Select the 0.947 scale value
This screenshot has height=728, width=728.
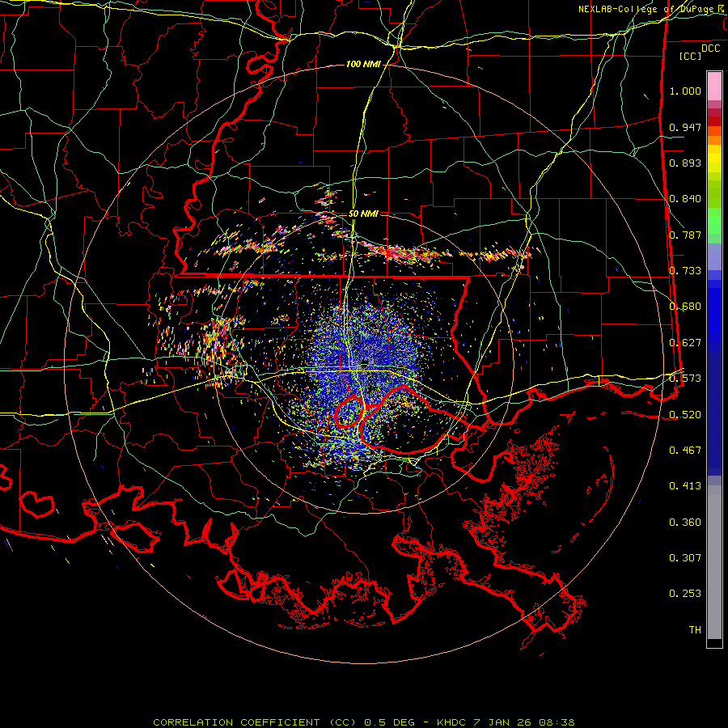pyautogui.click(x=685, y=127)
